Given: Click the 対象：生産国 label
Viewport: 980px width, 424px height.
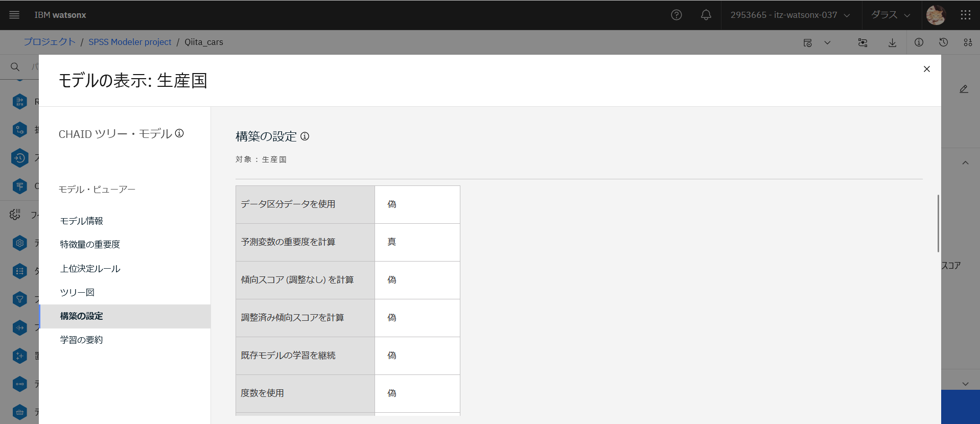Looking at the screenshot, I should [261, 159].
